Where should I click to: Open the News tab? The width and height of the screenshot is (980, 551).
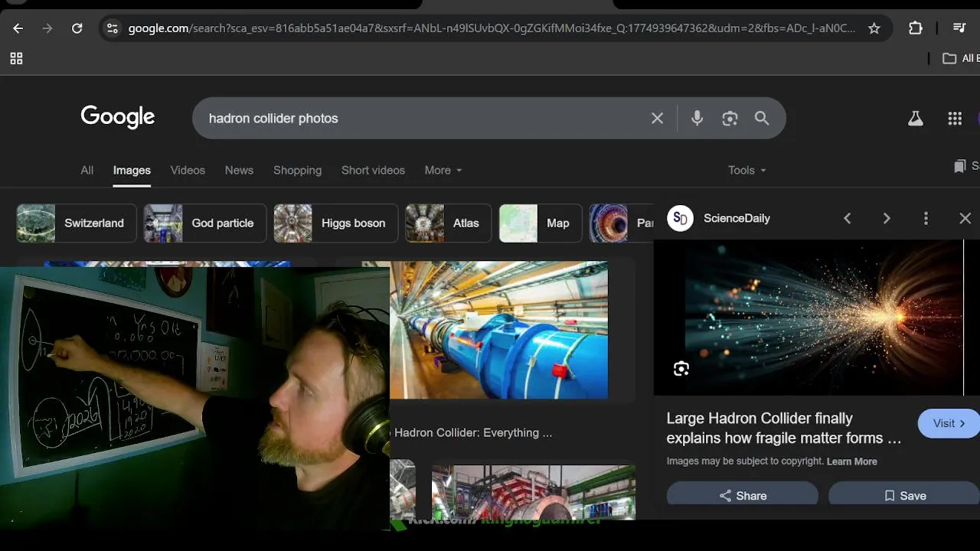click(x=239, y=170)
